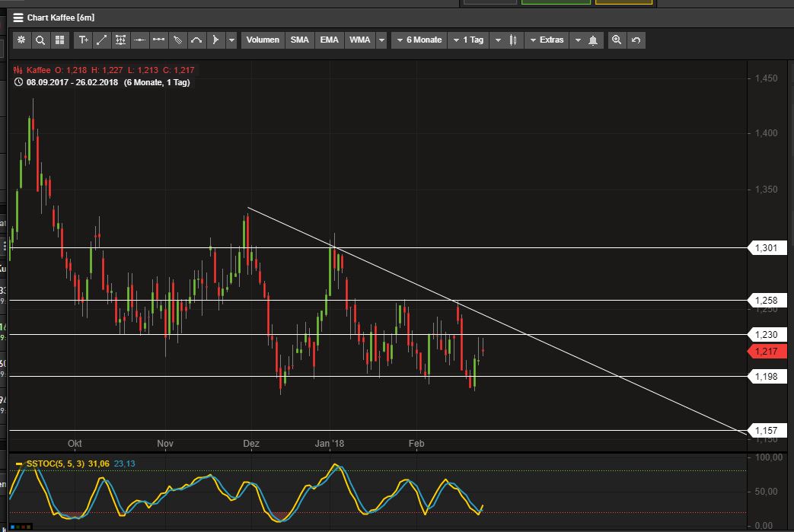Viewport: 794px width, 532px height.
Task: Toggle the EMA indicator on chart
Action: (329, 40)
